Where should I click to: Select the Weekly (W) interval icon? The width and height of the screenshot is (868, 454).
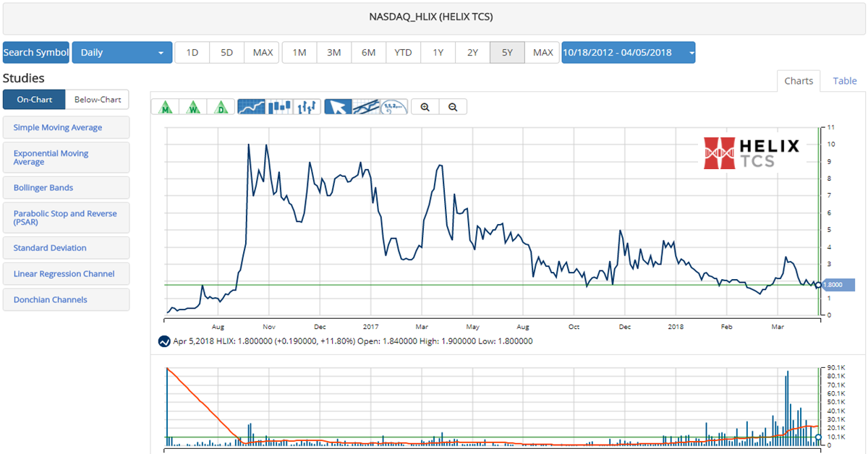(x=194, y=107)
